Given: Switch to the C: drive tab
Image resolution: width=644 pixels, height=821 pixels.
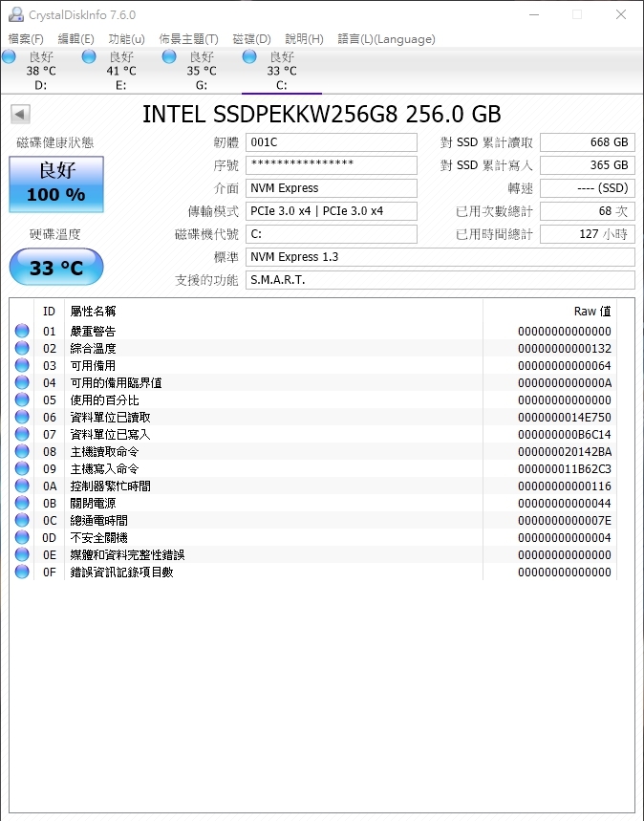Looking at the screenshot, I should [282, 71].
